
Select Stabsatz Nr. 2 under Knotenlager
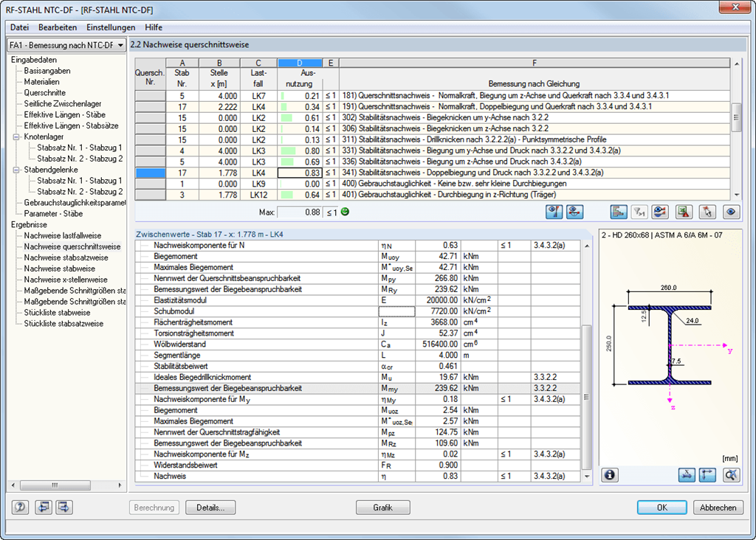tap(80, 159)
